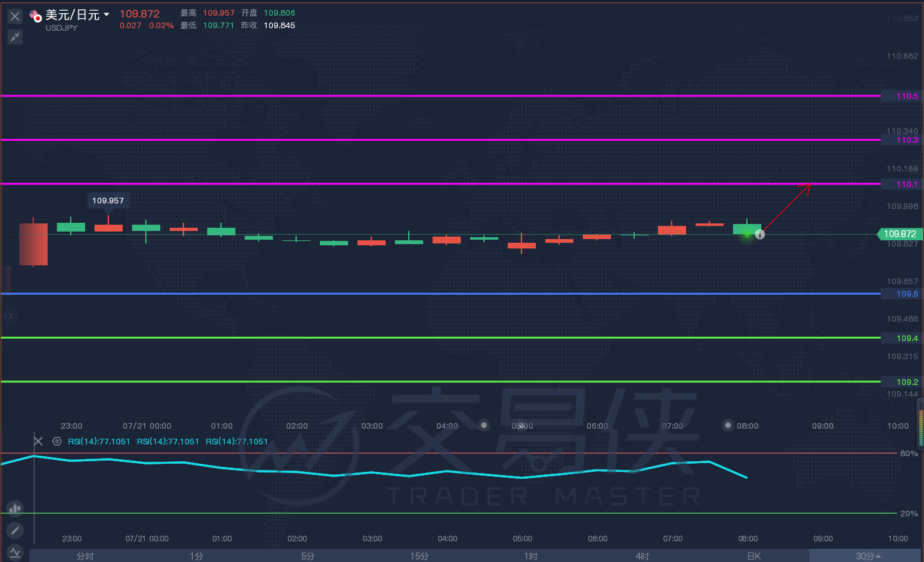This screenshot has width=924, height=562.
Task: Switch to the 分时 timeframe tab
Action: pyautogui.click(x=85, y=556)
